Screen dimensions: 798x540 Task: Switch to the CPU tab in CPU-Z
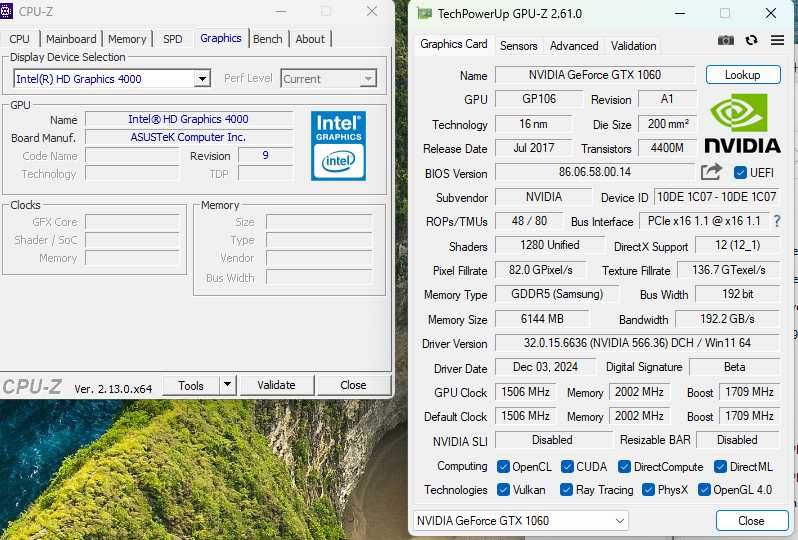pyautogui.click(x=19, y=39)
